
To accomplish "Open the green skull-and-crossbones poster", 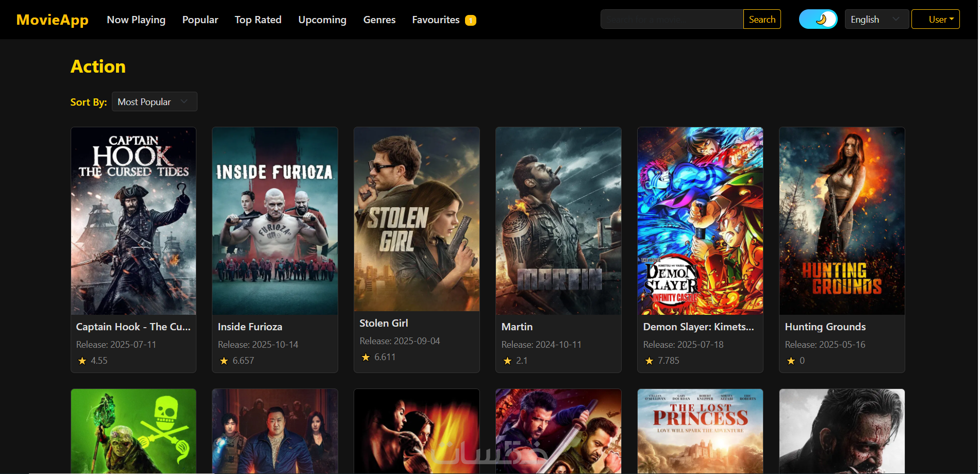I will 134,431.
